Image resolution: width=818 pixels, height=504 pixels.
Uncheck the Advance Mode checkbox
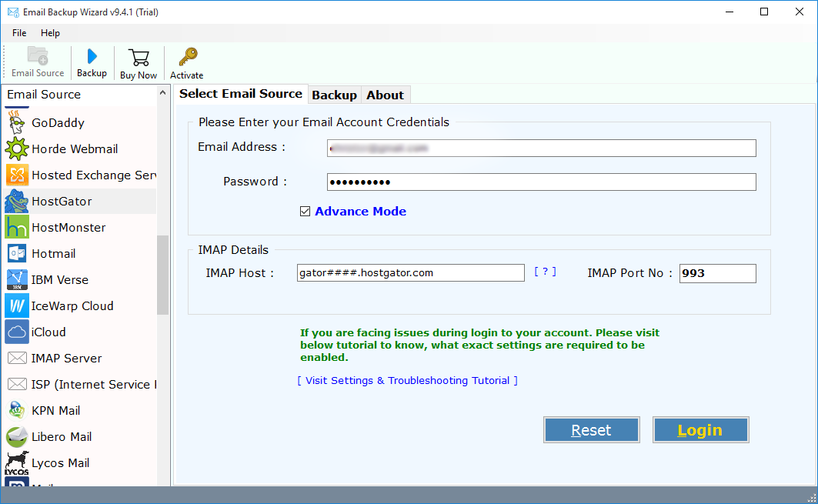point(305,212)
